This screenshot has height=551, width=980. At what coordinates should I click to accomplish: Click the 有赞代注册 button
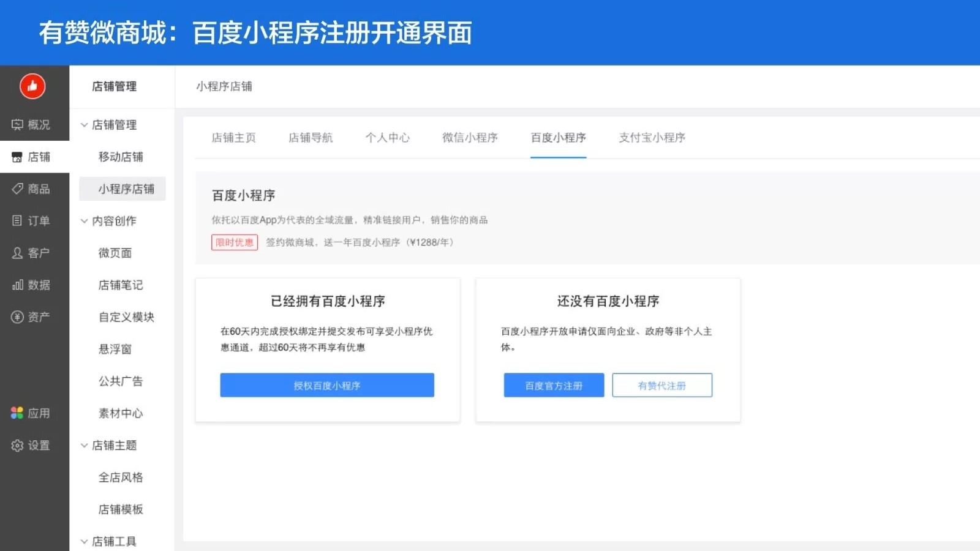coord(662,385)
